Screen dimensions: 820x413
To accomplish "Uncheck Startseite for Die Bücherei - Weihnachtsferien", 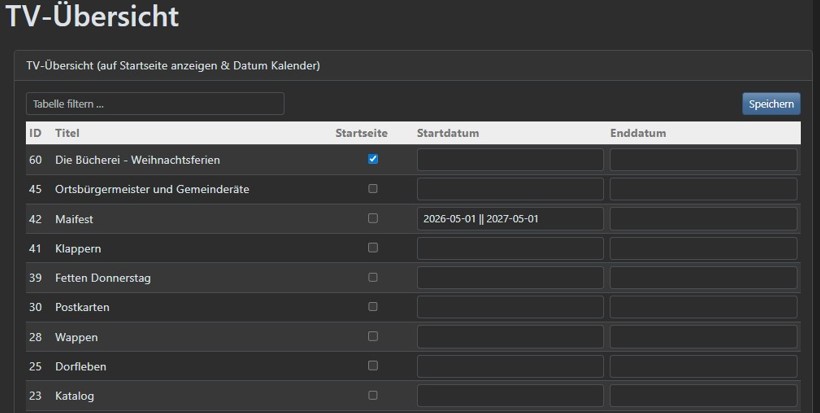I will point(373,159).
